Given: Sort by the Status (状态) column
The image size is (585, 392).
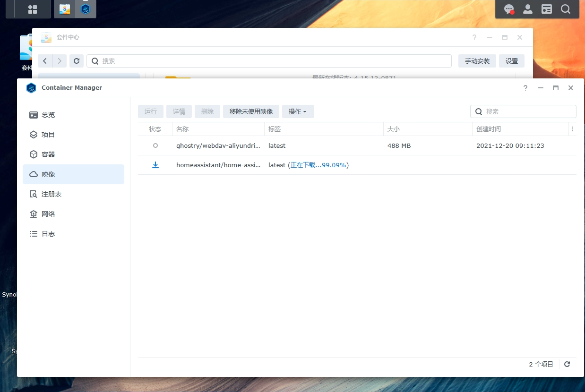Looking at the screenshot, I should [x=155, y=129].
